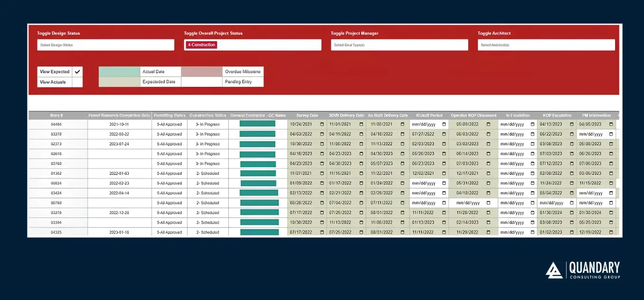
Task: Click store 00824 '2- Scheduled' status
Action: [208, 183]
